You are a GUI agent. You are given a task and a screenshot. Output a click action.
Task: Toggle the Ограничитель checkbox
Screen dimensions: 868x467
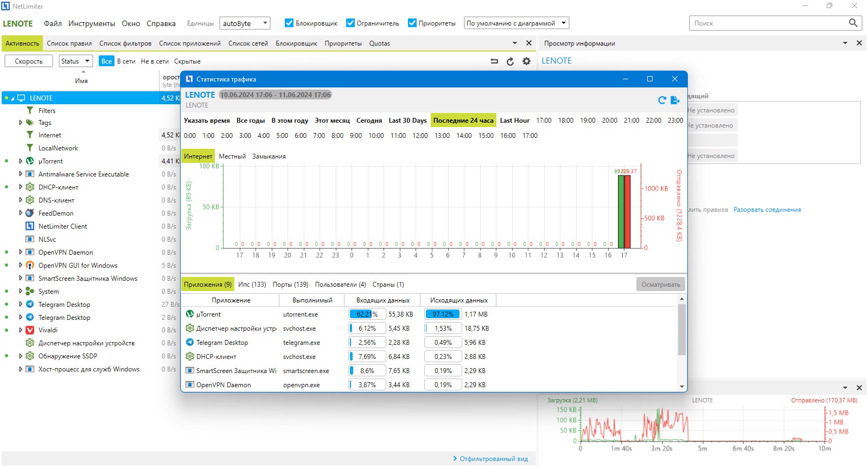(x=350, y=23)
